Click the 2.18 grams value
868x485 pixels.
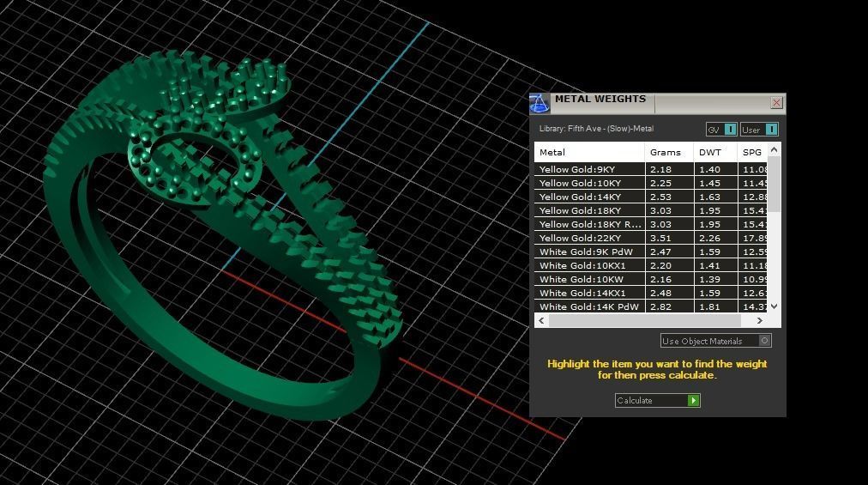pyautogui.click(x=660, y=170)
